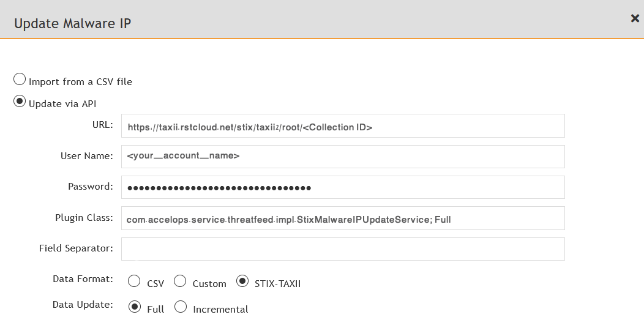Choose Full for Data Update

(134, 307)
